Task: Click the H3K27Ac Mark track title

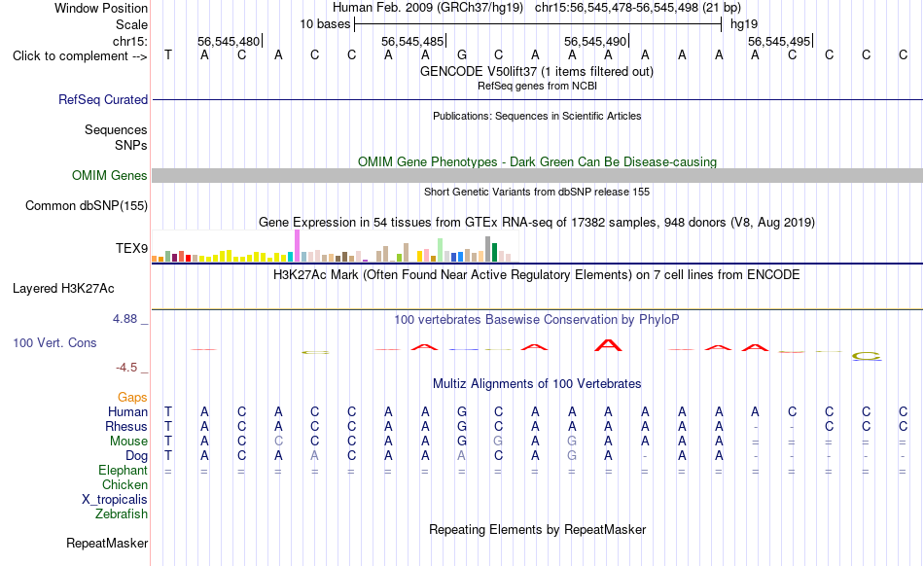Action: 536,275
